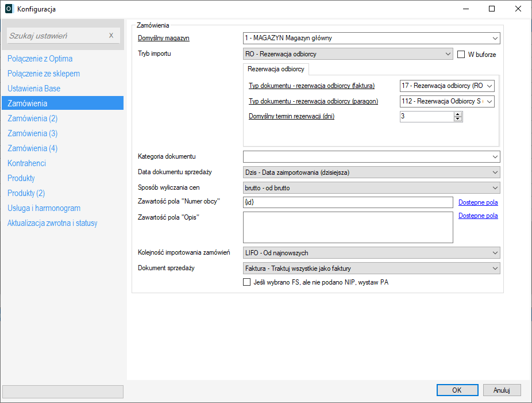Viewport: 532px width, 403px height.
Task: Go to 'Kontrahenci' settings section
Action: click(26, 163)
